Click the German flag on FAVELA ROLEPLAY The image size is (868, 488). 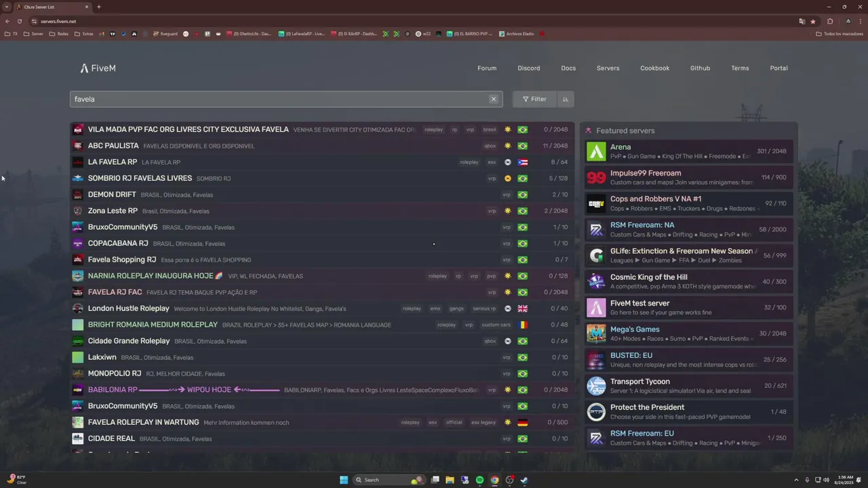click(x=522, y=422)
